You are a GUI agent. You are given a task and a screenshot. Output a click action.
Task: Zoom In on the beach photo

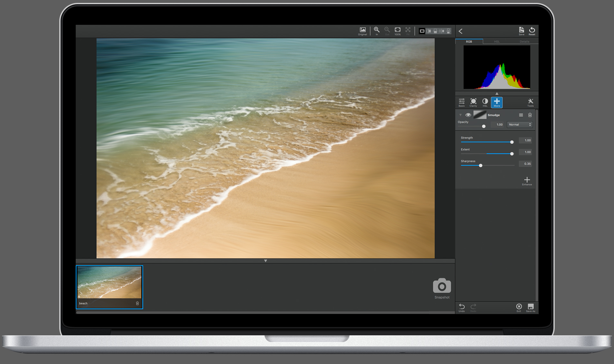(x=377, y=31)
